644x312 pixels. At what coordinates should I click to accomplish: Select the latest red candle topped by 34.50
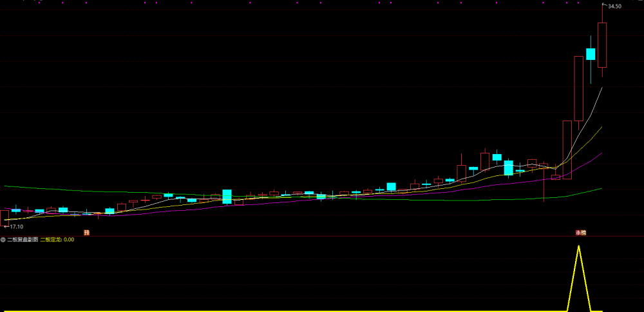pos(602,45)
